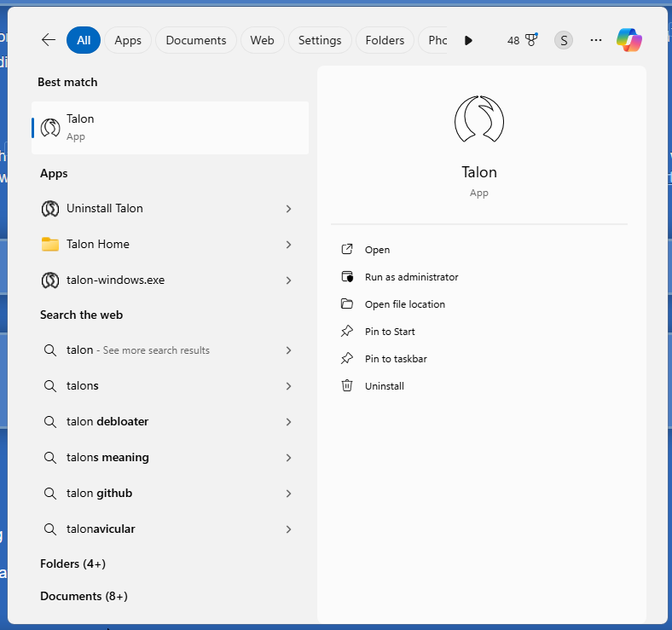Choose the talons web suggestion
This screenshot has height=630, width=672.
(x=171, y=386)
